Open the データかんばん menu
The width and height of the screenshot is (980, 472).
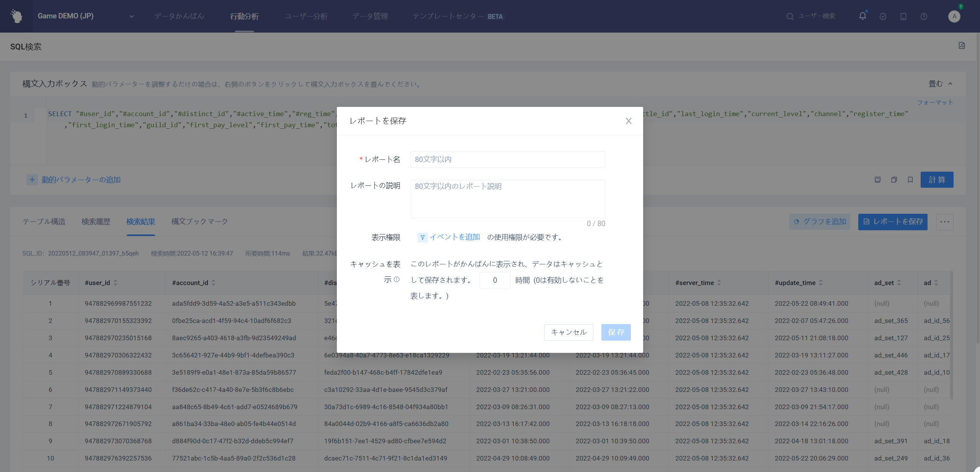(179, 16)
